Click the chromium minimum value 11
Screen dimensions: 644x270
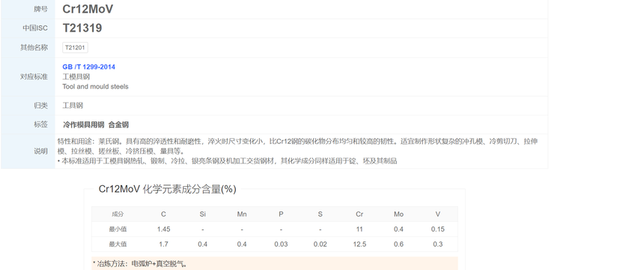tap(359, 229)
